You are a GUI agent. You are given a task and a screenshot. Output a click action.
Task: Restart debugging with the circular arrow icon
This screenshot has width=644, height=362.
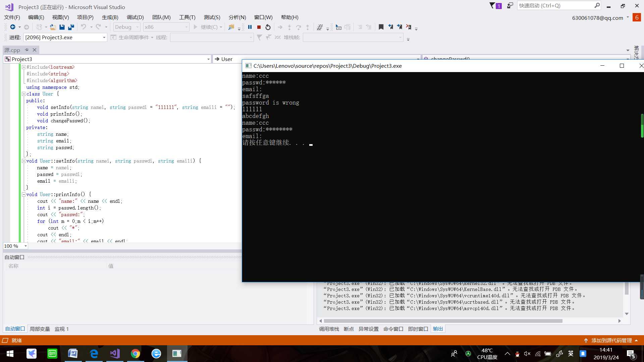click(268, 27)
